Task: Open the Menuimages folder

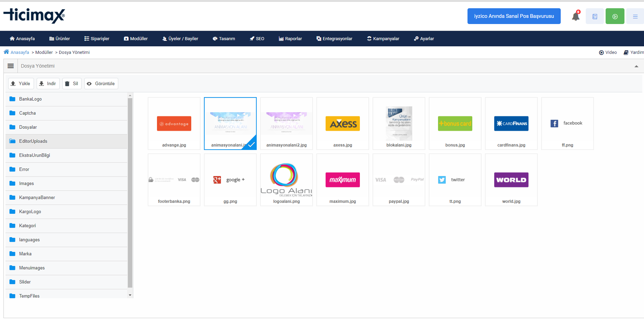Action: tap(66, 268)
